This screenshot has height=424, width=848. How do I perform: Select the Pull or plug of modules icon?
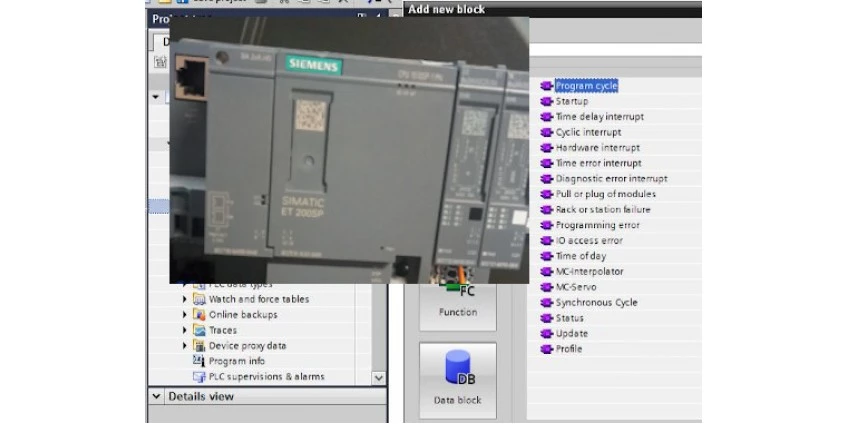click(547, 194)
